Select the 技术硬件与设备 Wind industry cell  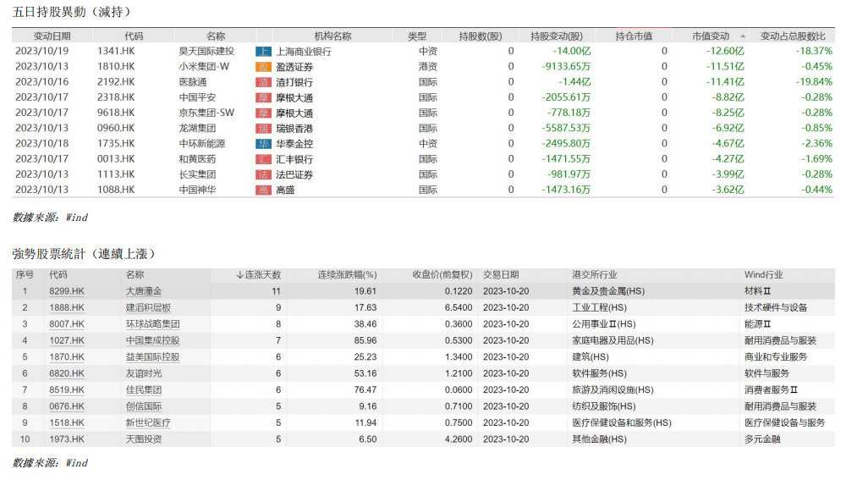point(776,308)
